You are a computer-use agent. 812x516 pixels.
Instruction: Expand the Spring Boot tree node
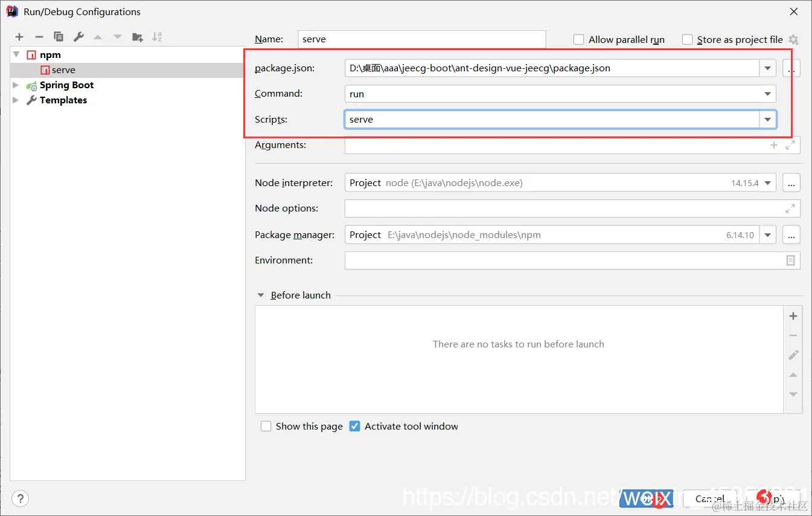coord(16,85)
